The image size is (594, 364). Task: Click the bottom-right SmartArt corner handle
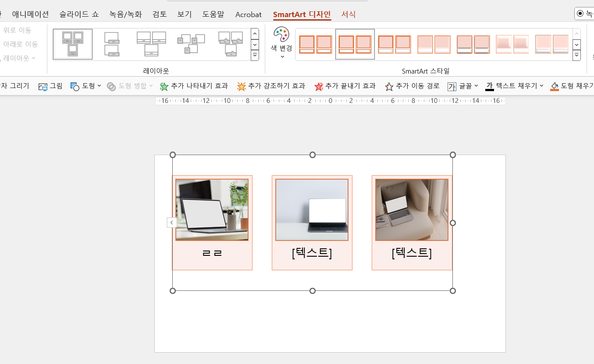pos(453,291)
